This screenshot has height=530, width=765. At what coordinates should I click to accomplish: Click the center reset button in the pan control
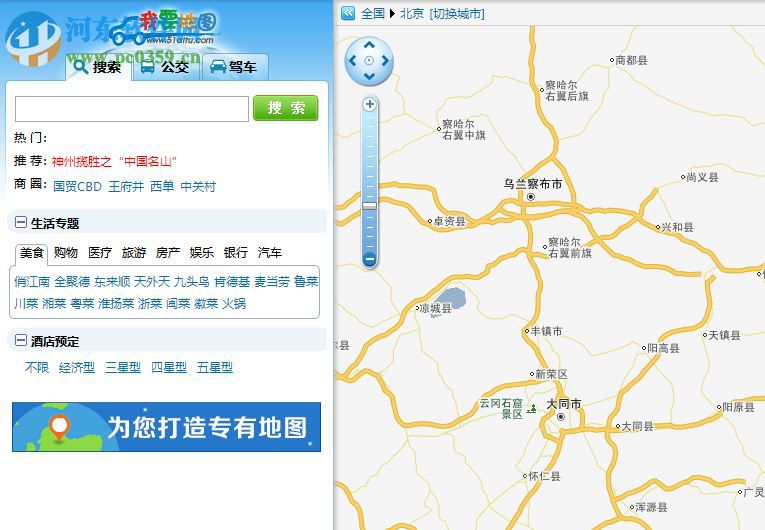(x=369, y=61)
